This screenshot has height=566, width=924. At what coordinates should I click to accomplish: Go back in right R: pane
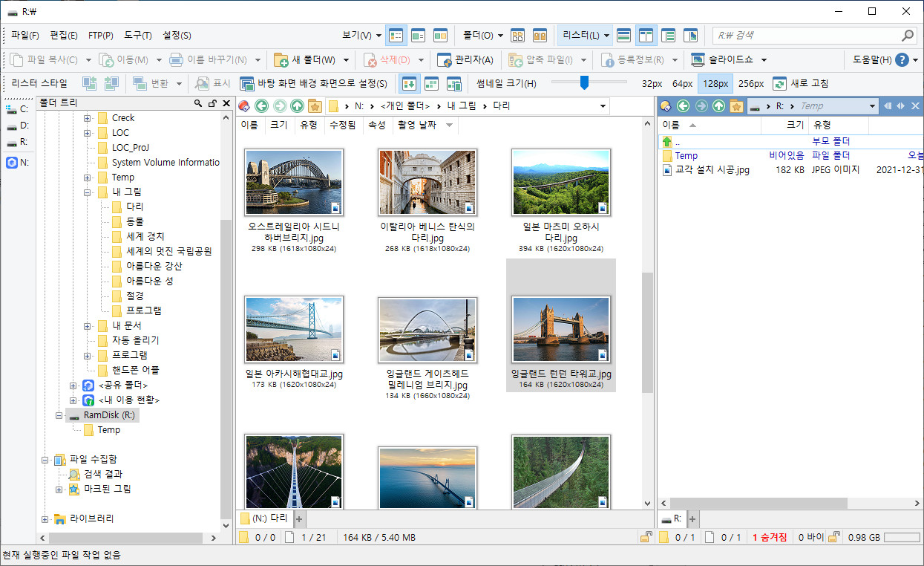[683, 106]
